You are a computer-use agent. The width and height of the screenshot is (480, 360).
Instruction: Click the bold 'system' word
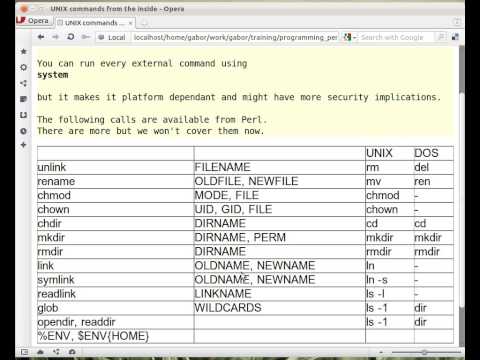coord(53,75)
